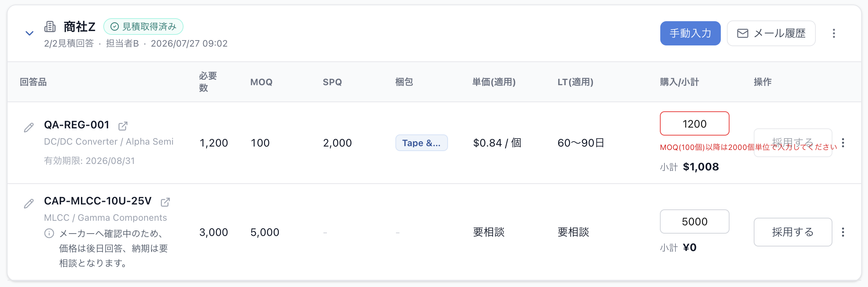Edit QA-REG-001 row via pencil icon
This screenshot has height=287, width=868.
click(29, 127)
